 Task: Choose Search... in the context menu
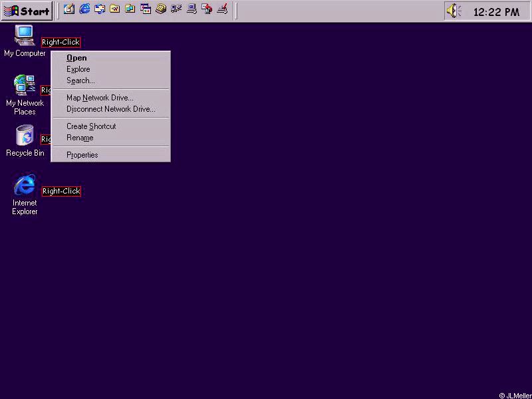[x=110, y=80]
